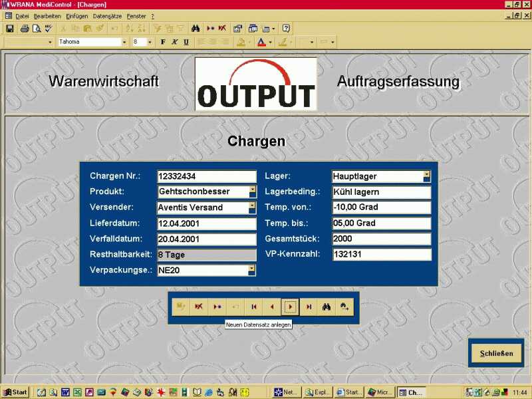This screenshot has width=532, height=399.
Task: Click binoculars search in form navigation bar
Action: point(327,307)
